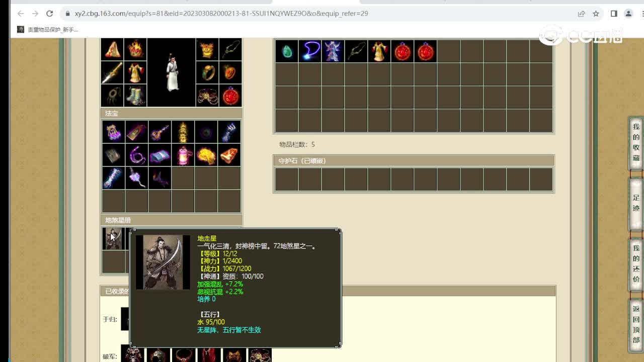
Task: Click the share page icon in address bar
Action: pos(582,14)
